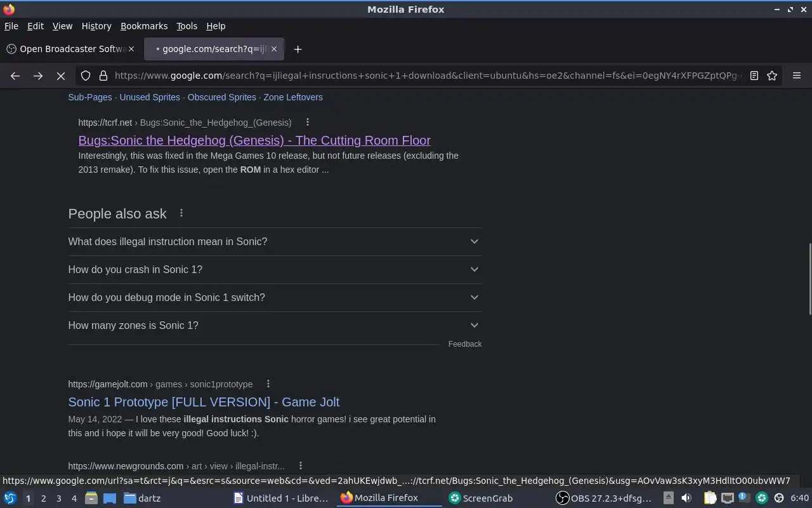Open the volume control in the tray

tap(686, 498)
